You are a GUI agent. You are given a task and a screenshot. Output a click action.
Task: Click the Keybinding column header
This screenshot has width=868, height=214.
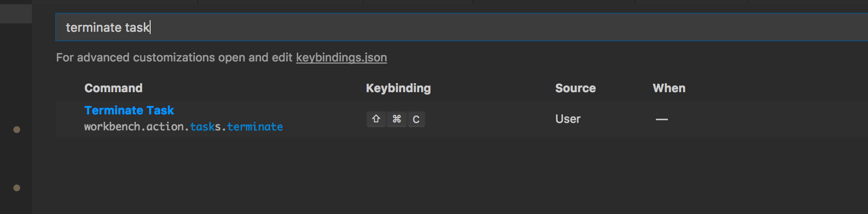click(398, 88)
